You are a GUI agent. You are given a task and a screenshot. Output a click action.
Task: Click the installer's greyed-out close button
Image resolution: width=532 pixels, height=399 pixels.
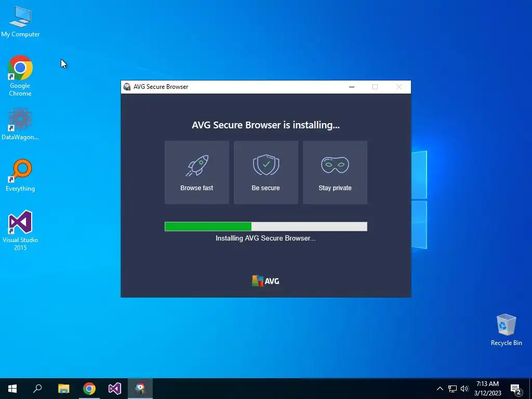point(399,87)
